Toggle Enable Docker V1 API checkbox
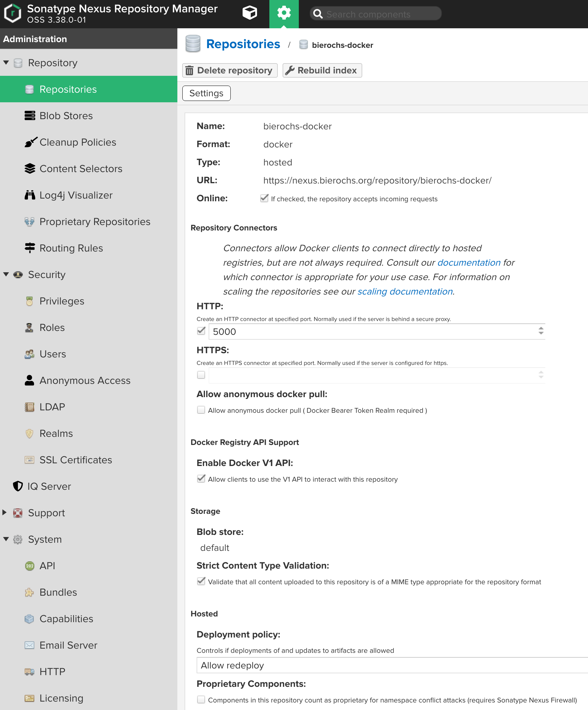588x710 pixels. (x=201, y=479)
